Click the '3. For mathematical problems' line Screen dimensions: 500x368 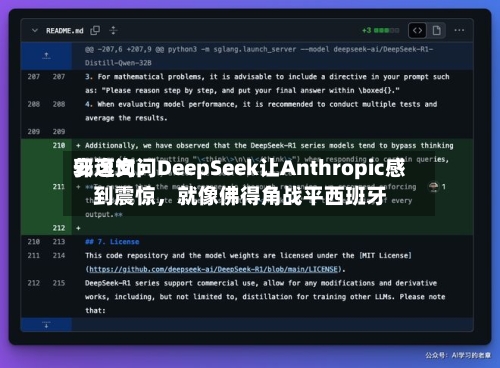[267, 83]
